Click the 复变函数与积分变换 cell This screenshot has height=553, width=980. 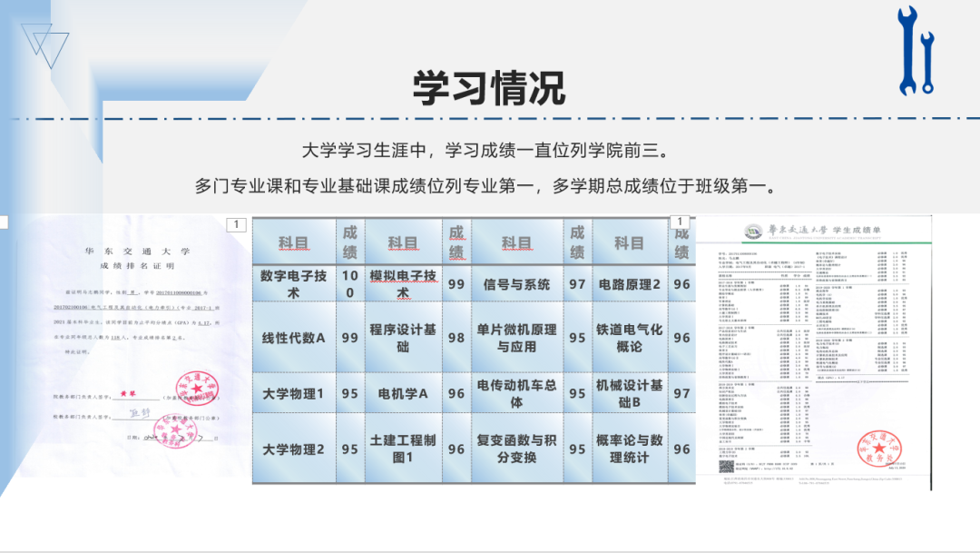click(516, 449)
